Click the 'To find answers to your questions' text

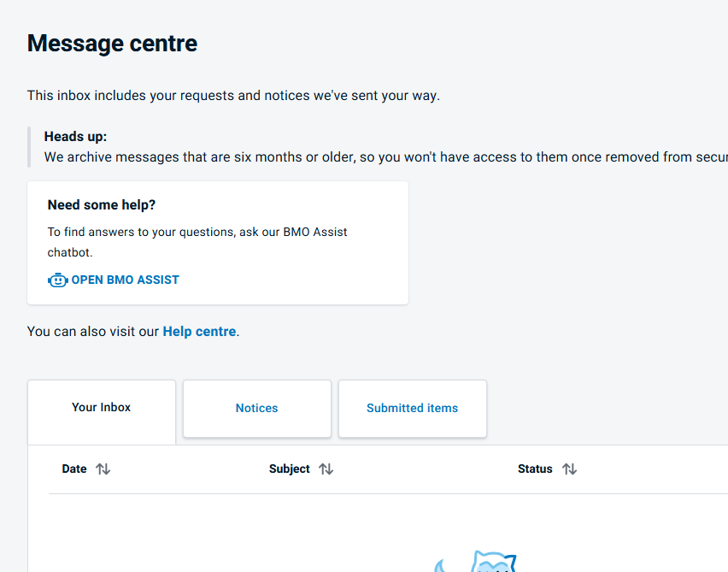tap(197, 242)
